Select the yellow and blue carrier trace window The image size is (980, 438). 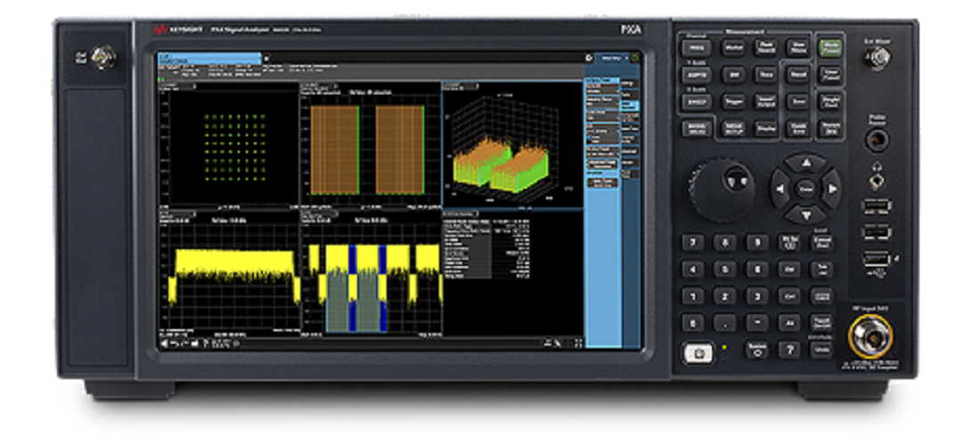click(x=371, y=272)
